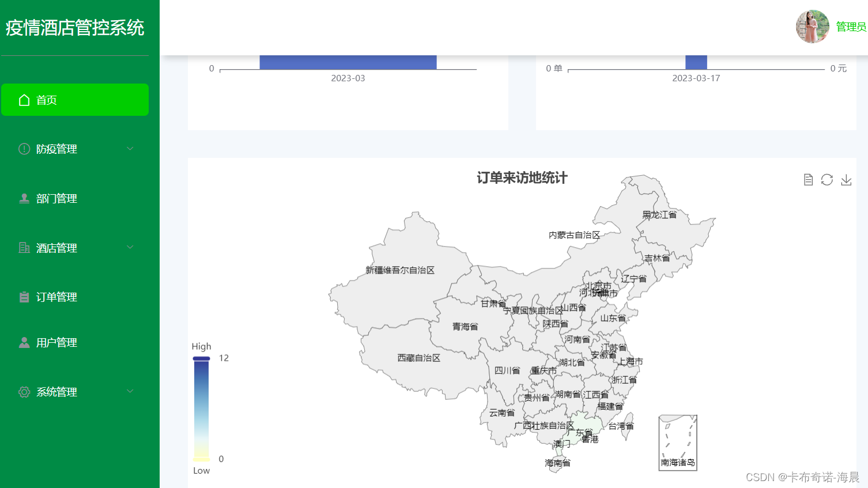Open the gear icon next to 系统管理
The height and width of the screenshot is (488, 868).
24,392
